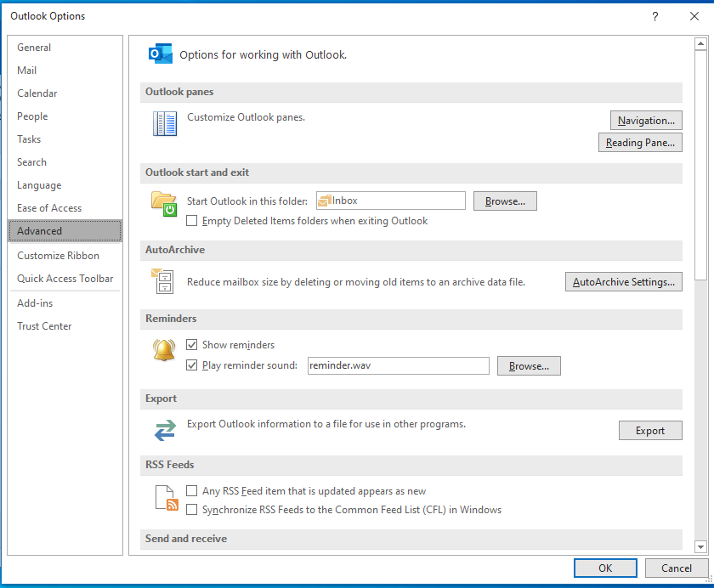Open Ease of Access options

pos(65,208)
